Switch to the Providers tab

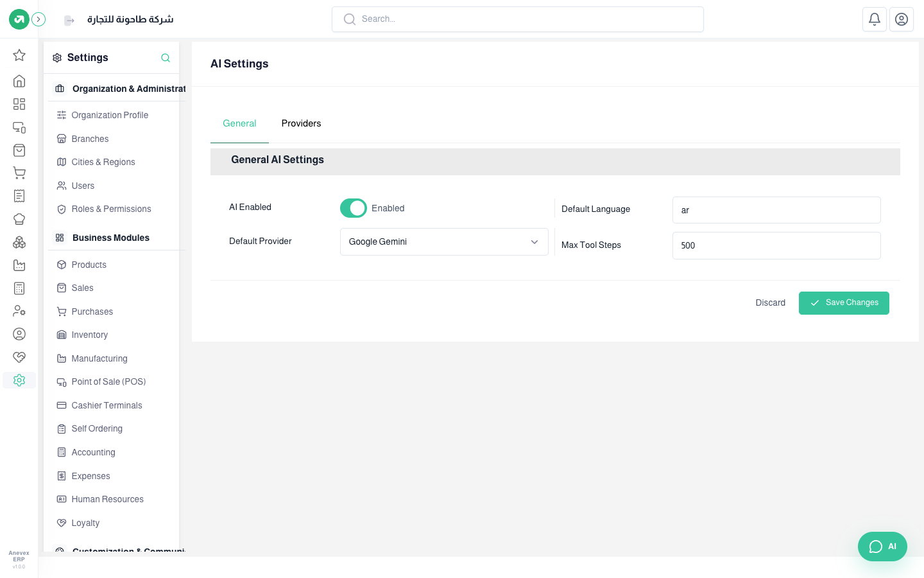pos(301,123)
